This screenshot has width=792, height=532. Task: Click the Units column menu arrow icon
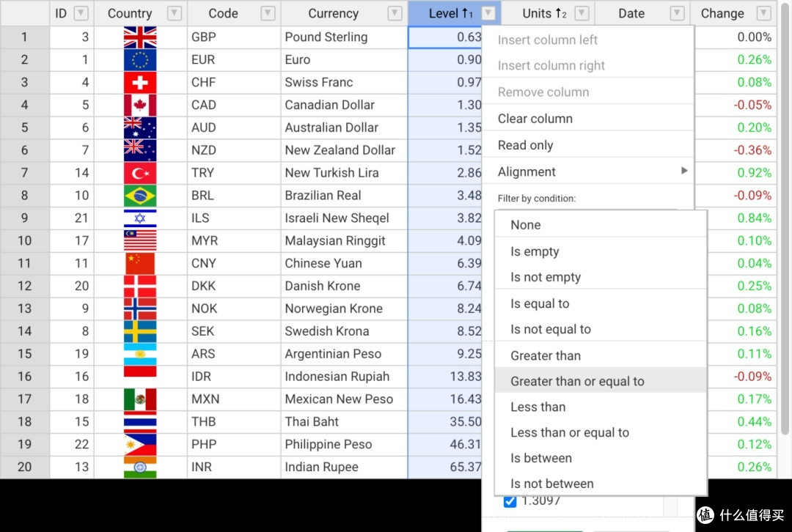tap(582, 13)
